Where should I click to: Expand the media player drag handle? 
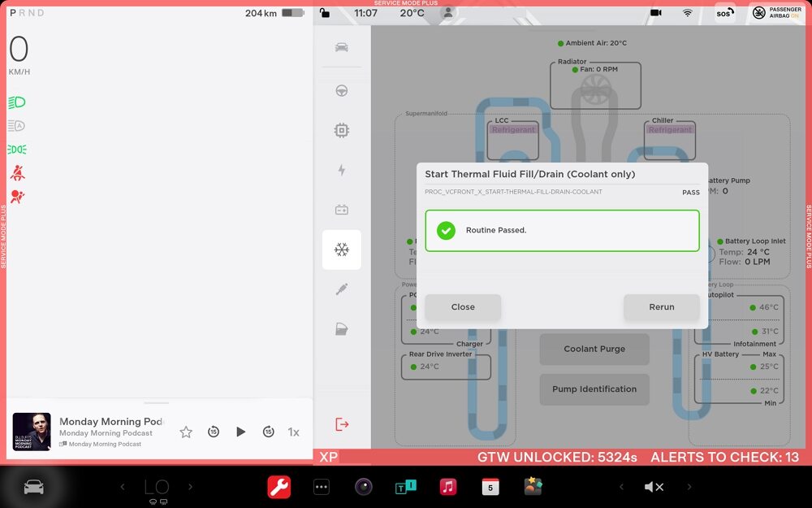(157, 402)
